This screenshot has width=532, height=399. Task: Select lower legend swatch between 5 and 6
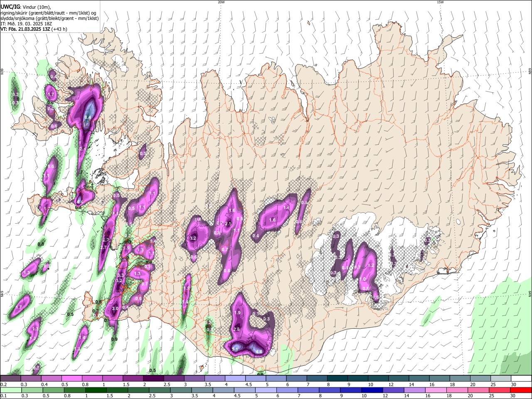pyautogui.click(x=266, y=390)
